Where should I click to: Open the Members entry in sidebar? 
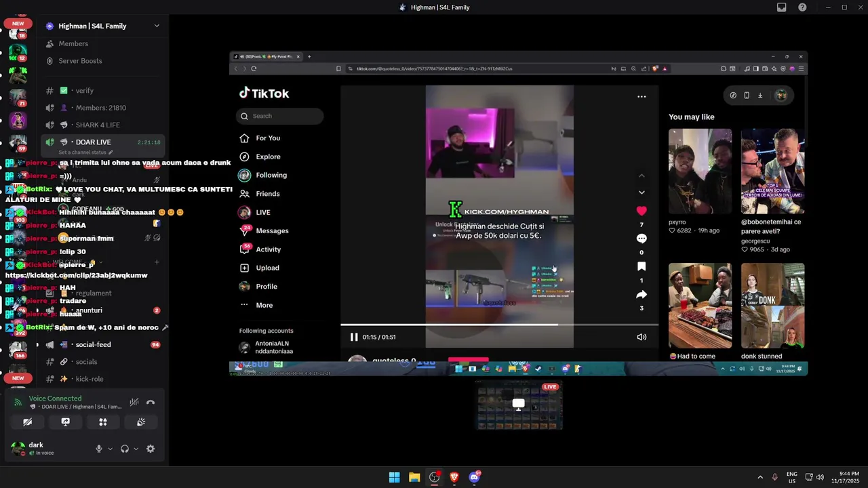click(x=102, y=43)
